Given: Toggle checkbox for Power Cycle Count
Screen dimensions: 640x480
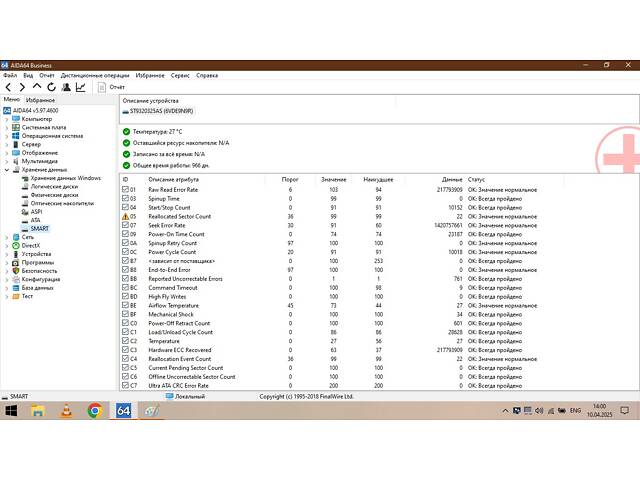Looking at the screenshot, I should [125, 252].
